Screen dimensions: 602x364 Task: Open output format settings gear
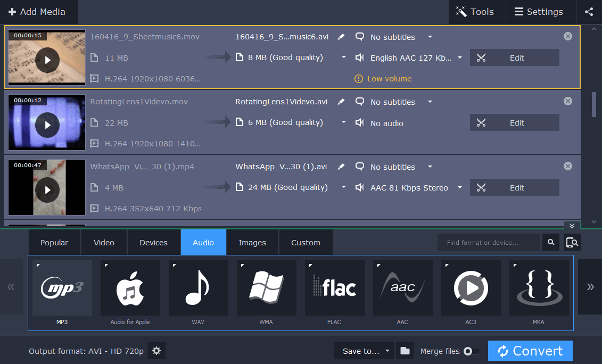point(156,351)
